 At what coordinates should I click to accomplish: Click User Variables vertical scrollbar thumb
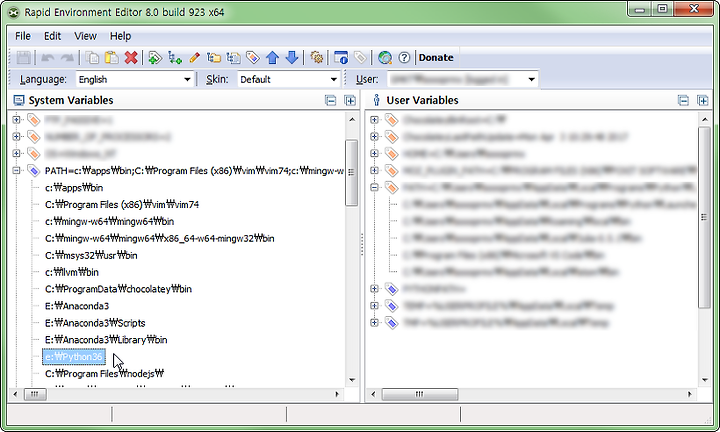[x=704, y=217]
